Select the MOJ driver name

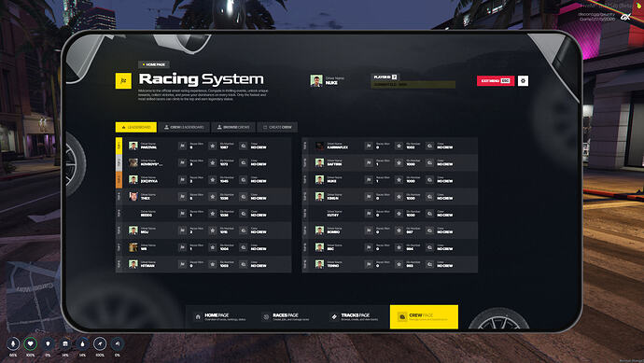145,232
